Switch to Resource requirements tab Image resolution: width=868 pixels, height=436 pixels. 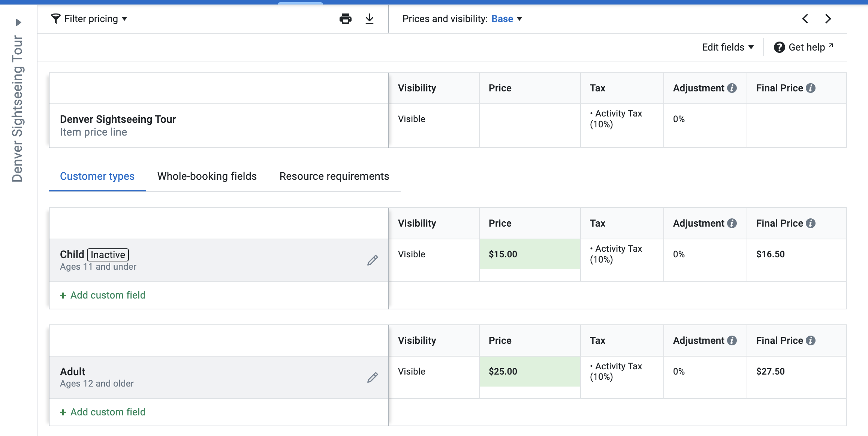[x=334, y=176]
